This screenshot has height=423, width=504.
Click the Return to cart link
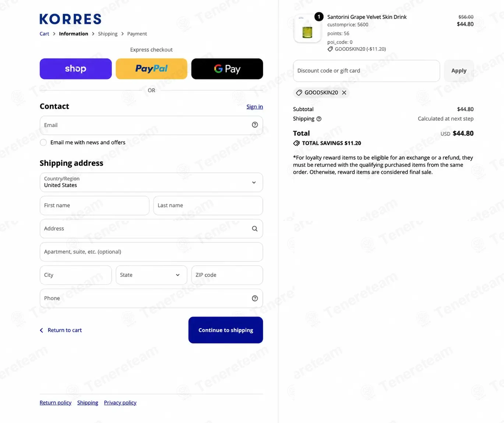tap(61, 330)
